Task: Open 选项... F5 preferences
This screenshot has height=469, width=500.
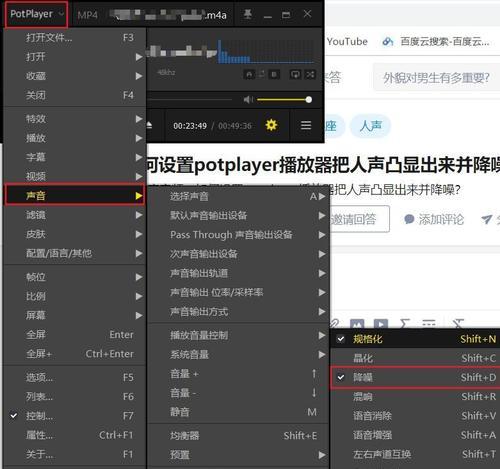Action: (x=75, y=377)
